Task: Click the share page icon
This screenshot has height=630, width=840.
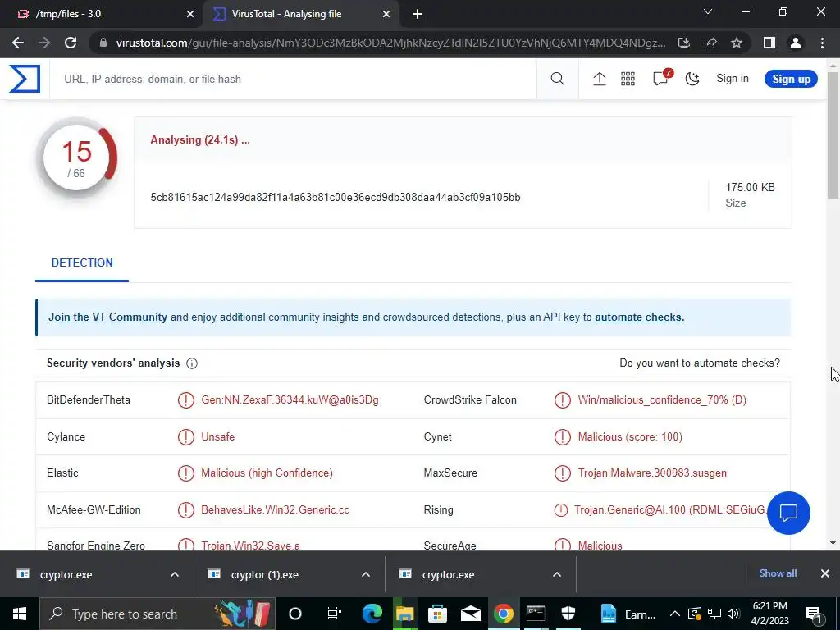Action: coord(710,43)
